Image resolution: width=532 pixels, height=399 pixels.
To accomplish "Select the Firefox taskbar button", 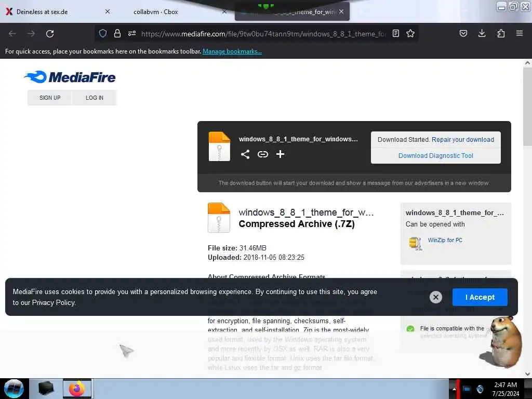I will [77, 389].
